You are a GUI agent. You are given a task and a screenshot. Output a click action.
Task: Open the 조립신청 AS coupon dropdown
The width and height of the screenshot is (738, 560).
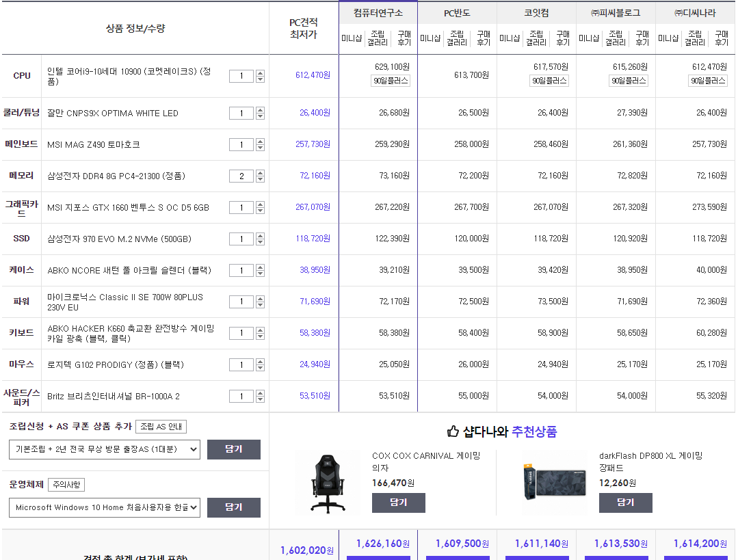click(x=105, y=449)
